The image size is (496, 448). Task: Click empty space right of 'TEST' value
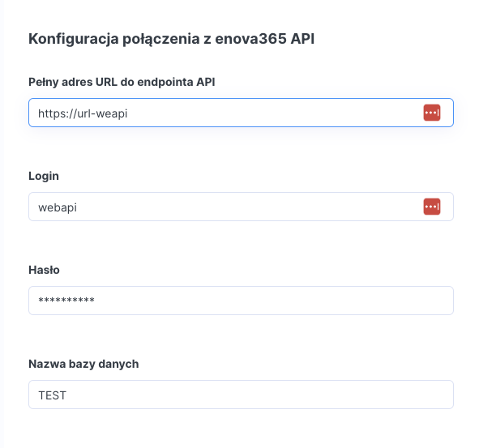pos(259,395)
